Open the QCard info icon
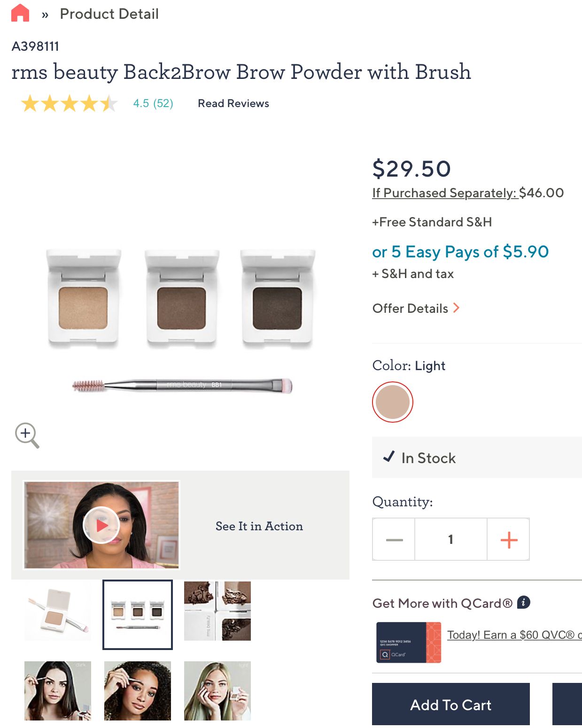Viewport: 582px width, 728px height. tap(523, 602)
